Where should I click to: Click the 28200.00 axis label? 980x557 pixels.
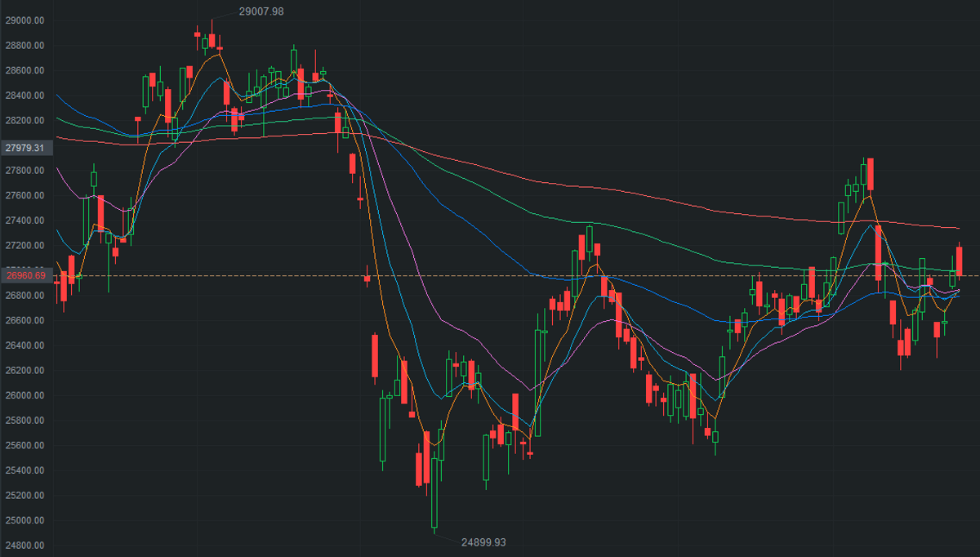pyautogui.click(x=24, y=121)
